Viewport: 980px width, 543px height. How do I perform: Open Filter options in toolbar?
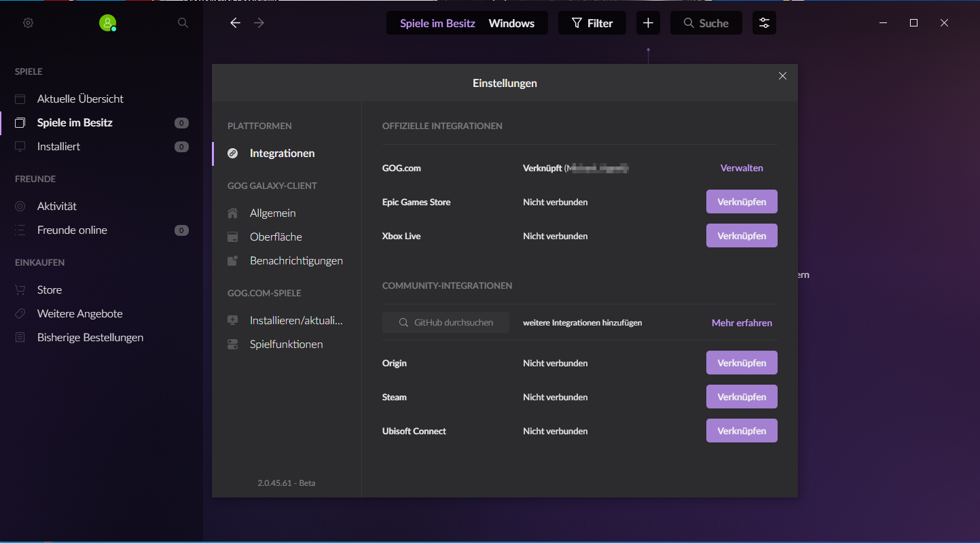[592, 23]
